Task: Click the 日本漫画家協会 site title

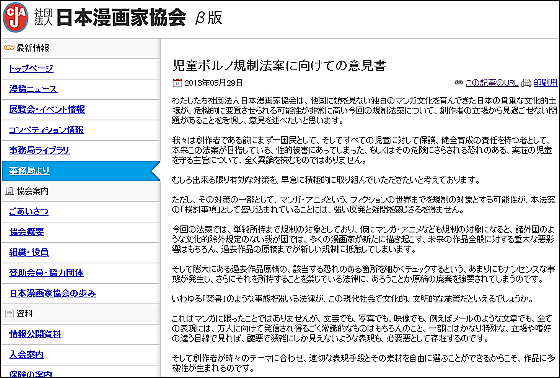Action: (121, 17)
